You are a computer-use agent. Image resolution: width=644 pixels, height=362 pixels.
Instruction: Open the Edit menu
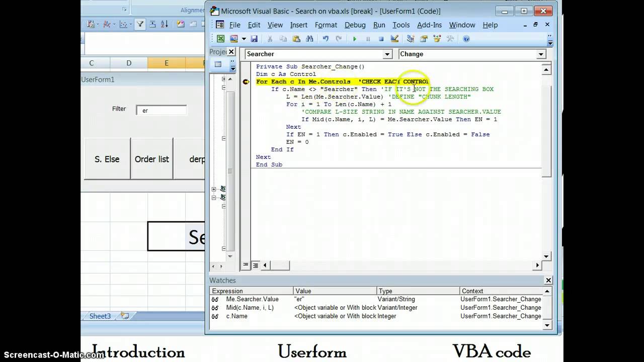[254, 25]
